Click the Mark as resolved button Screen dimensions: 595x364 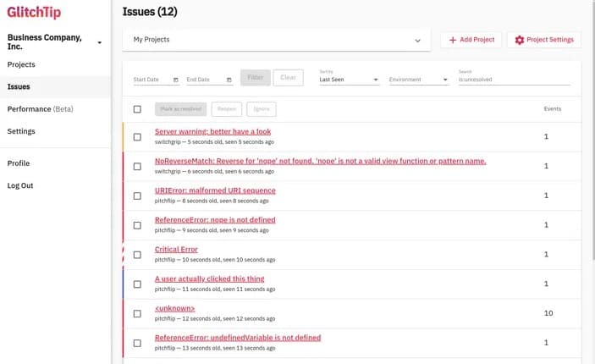[180, 109]
